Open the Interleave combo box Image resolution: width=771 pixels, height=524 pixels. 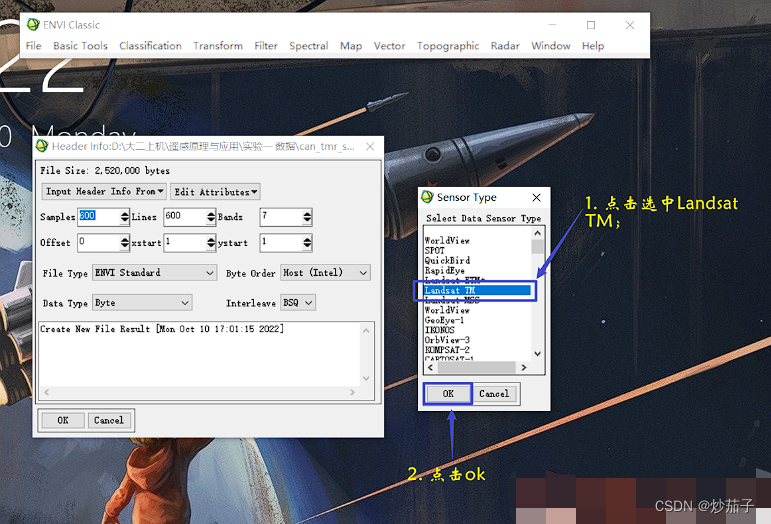click(298, 303)
